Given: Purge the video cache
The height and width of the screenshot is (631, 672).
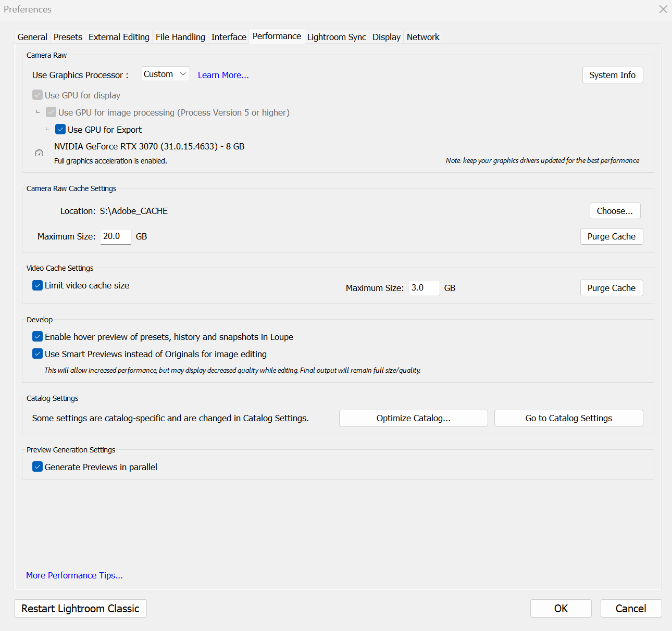Looking at the screenshot, I should pos(611,288).
